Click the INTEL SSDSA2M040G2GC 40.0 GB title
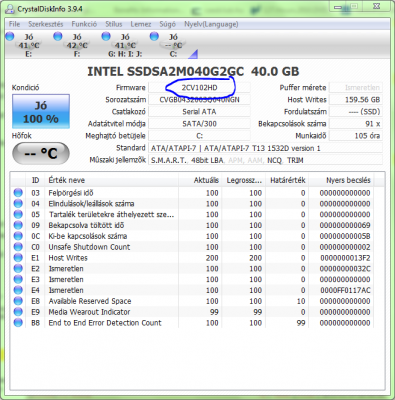395x400 pixels. pyautogui.click(x=193, y=72)
